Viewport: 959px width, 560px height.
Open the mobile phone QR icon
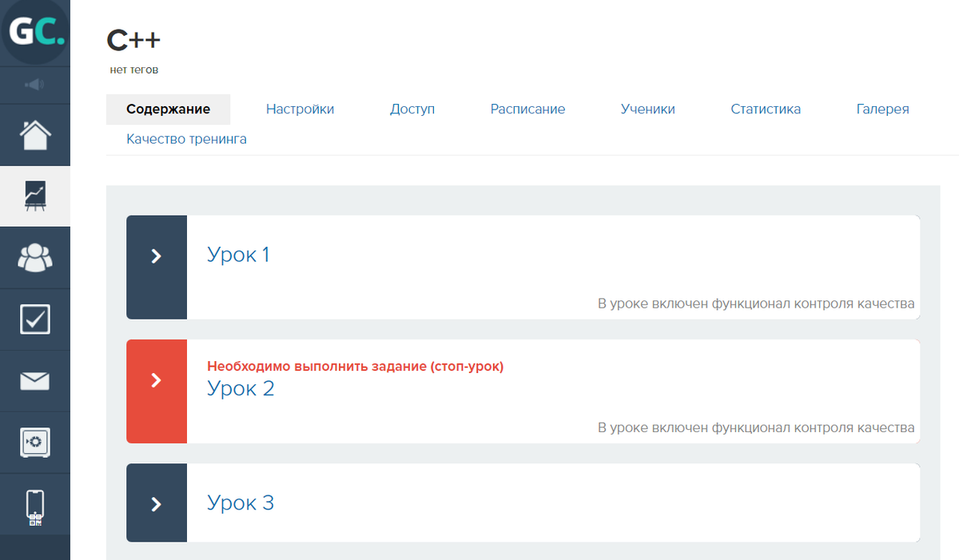pos(35,506)
